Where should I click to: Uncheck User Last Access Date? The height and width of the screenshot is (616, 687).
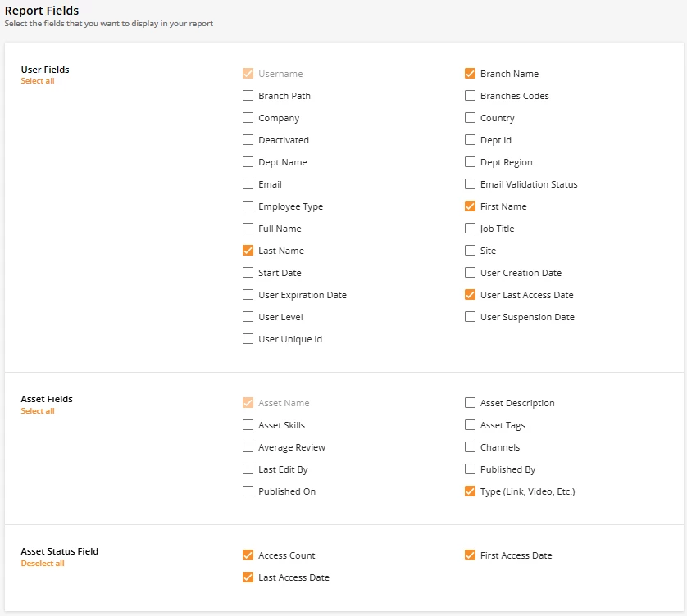(x=471, y=295)
